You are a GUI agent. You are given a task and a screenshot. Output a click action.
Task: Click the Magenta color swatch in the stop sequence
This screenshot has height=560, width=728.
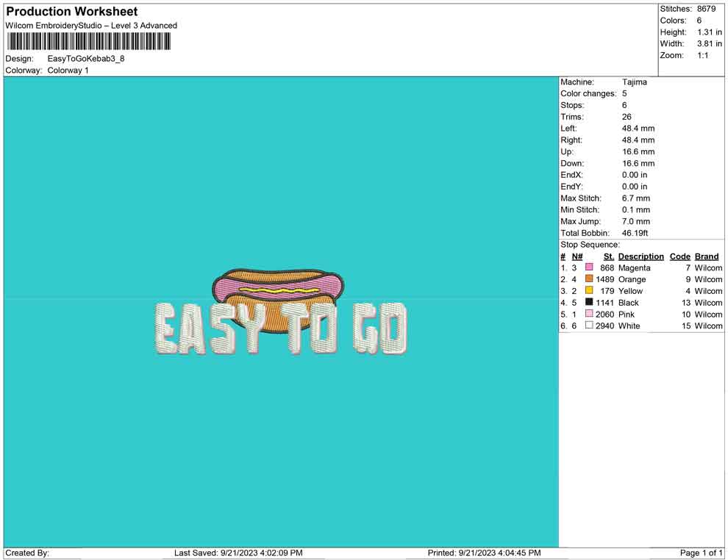tap(589, 268)
